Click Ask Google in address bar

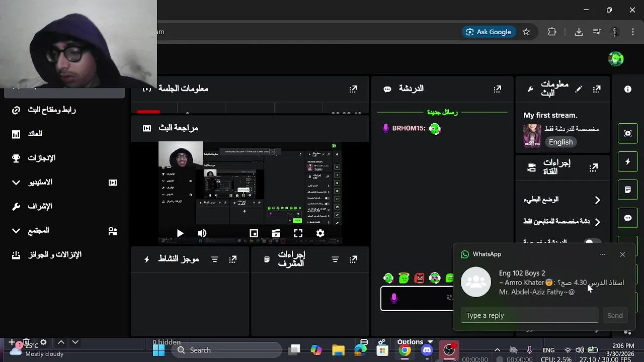coord(488,32)
